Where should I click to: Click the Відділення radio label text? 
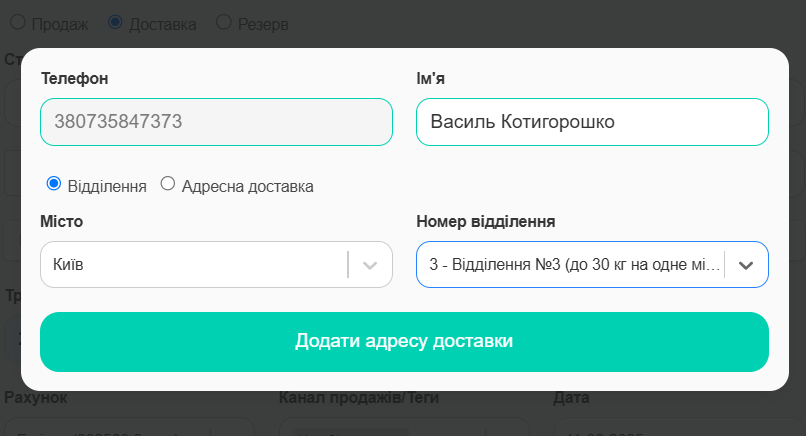pyautogui.click(x=107, y=186)
